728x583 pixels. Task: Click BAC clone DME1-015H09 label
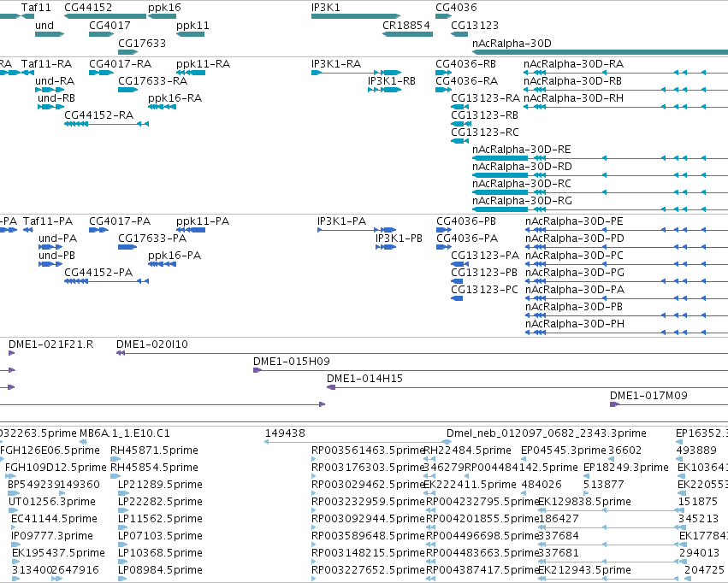(x=292, y=361)
